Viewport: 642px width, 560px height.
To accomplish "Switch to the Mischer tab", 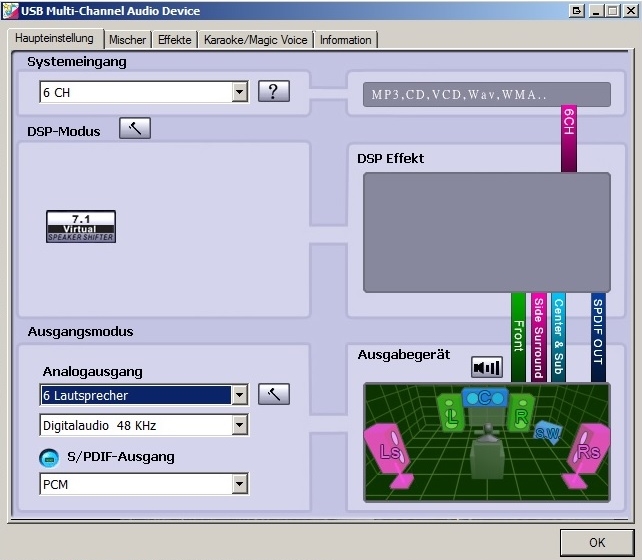I will point(127,40).
